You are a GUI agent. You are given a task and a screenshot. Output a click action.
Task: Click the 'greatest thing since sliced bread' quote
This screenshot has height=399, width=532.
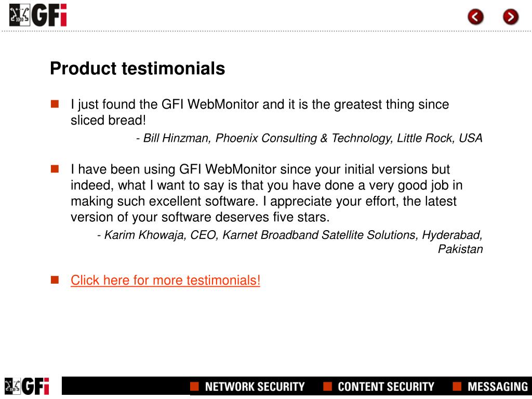click(x=260, y=112)
